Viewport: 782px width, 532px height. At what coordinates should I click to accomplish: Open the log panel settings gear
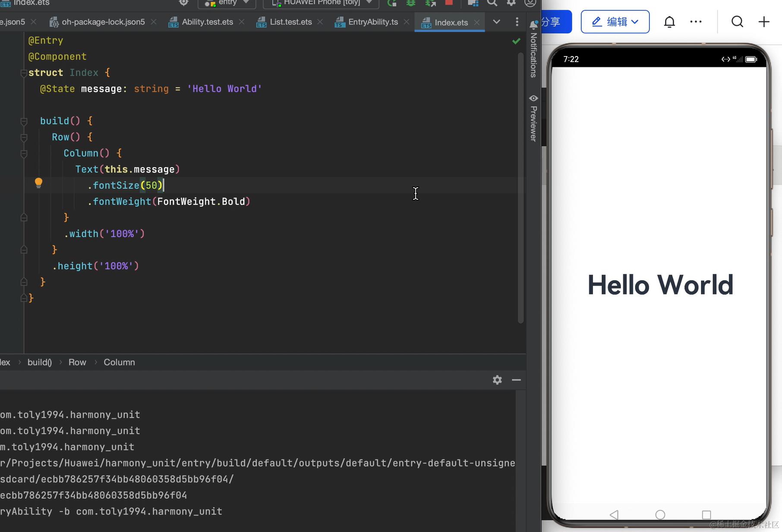click(x=497, y=380)
